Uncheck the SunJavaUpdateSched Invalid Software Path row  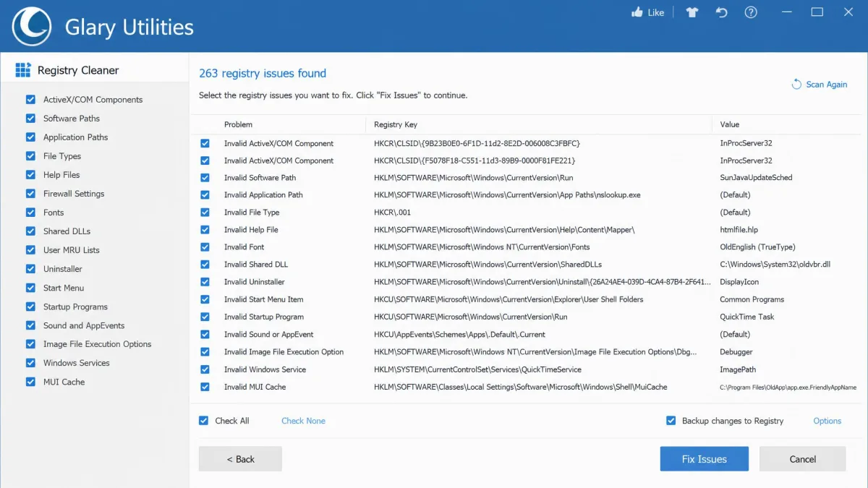click(205, 178)
